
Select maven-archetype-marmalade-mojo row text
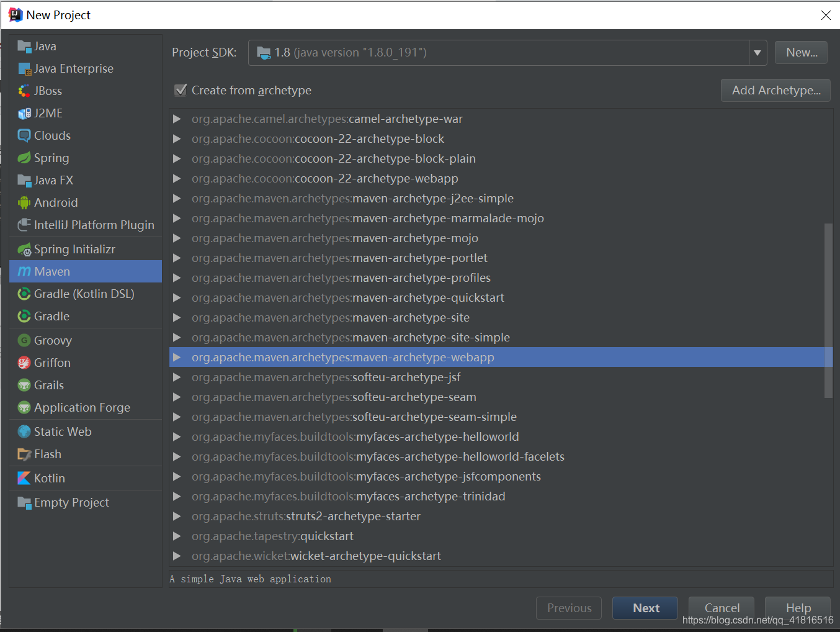pos(368,218)
